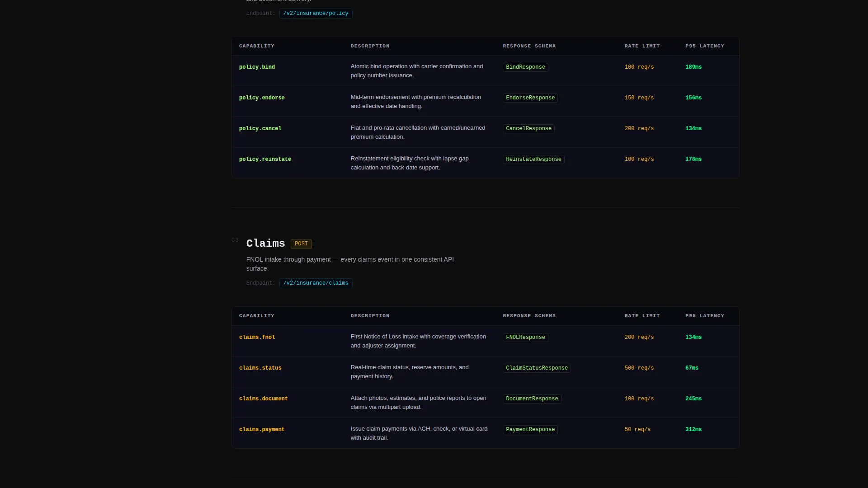Select the policy.endorse capability name
This screenshot has width=868, height=488.
click(x=262, y=98)
